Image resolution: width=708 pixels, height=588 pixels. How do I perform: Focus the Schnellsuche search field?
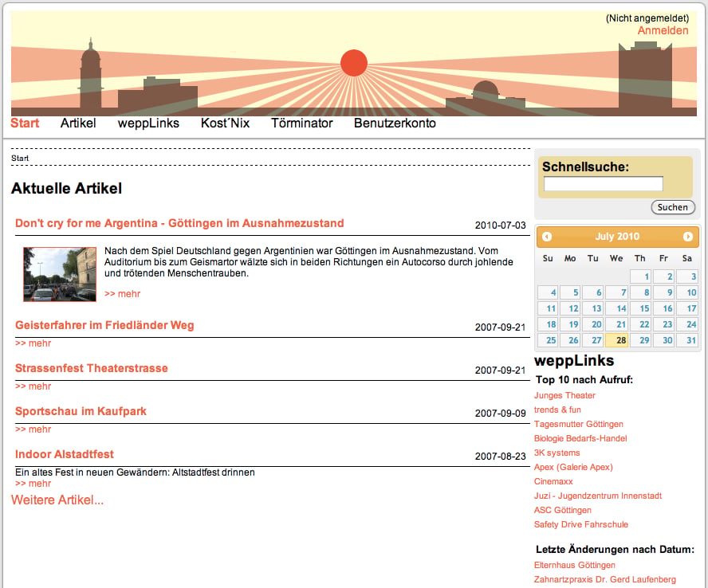(x=604, y=184)
